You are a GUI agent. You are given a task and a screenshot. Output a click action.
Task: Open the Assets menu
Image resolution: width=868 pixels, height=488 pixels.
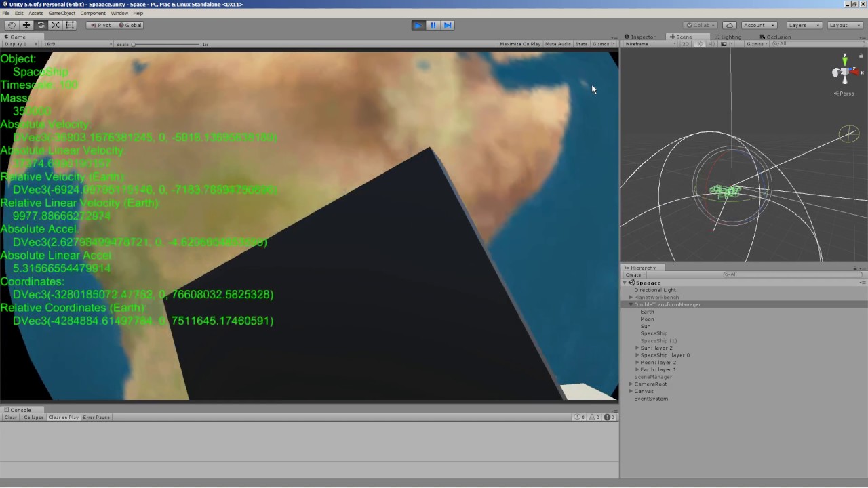tap(36, 13)
